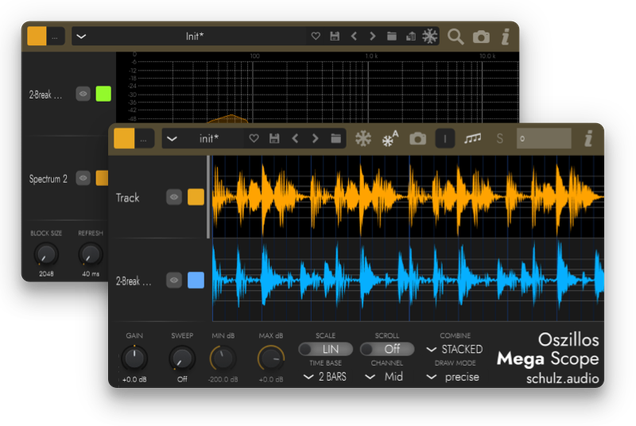
Task: Open the preset folder in scope toolbar
Action: (336, 139)
